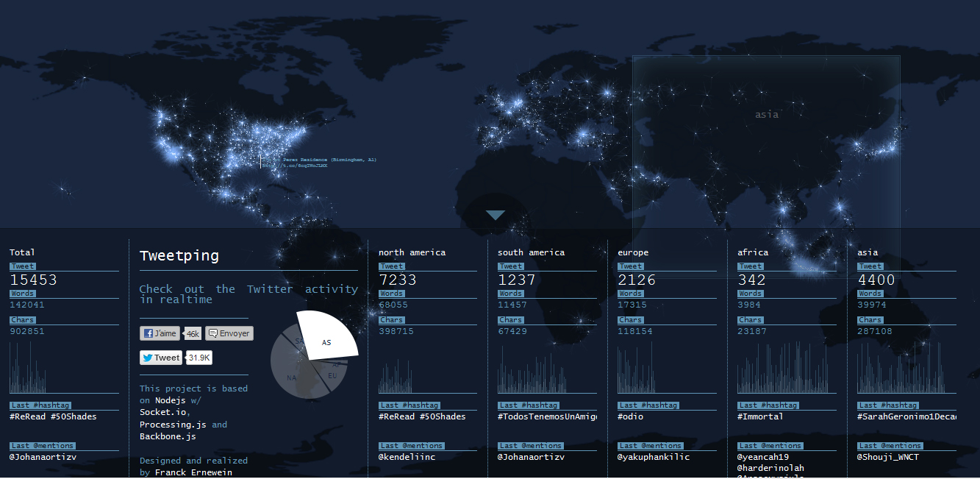Click the asia region box on map
The width and height of the screenshot is (980, 479).
pos(766,115)
